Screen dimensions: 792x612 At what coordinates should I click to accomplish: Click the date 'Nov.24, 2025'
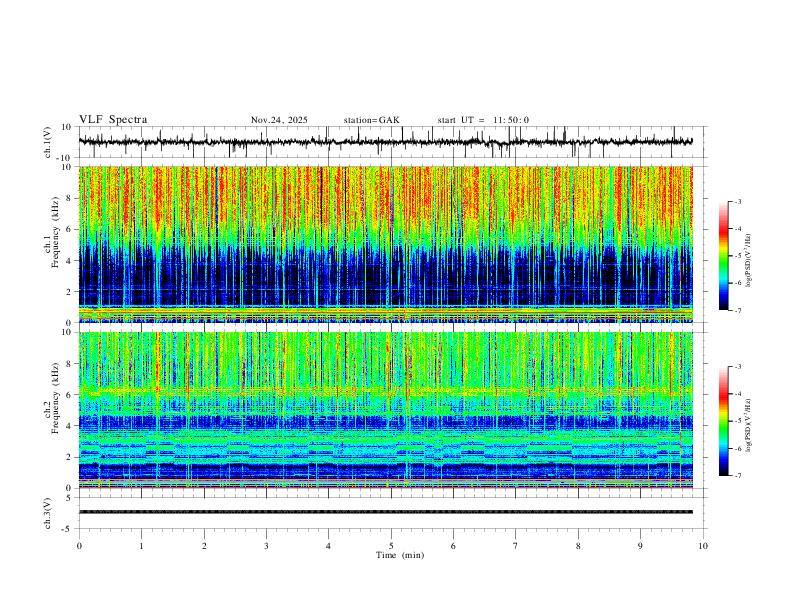(279, 120)
